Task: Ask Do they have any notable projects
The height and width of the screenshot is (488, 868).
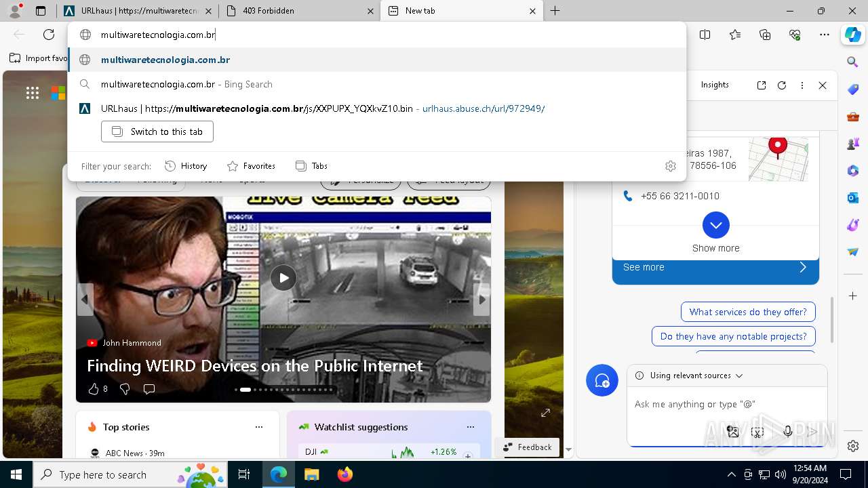Action: (x=733, y=336)
